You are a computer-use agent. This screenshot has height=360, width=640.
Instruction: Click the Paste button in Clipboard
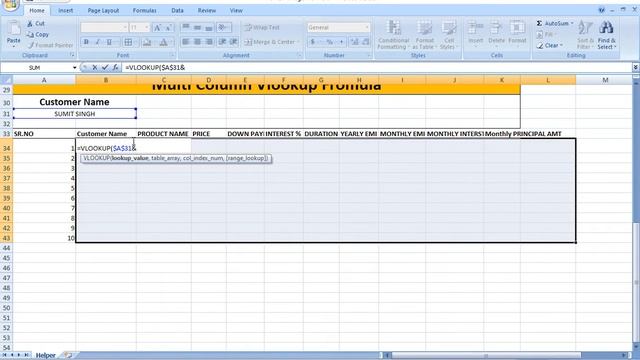pyautogui.click(x=13, y=34)
